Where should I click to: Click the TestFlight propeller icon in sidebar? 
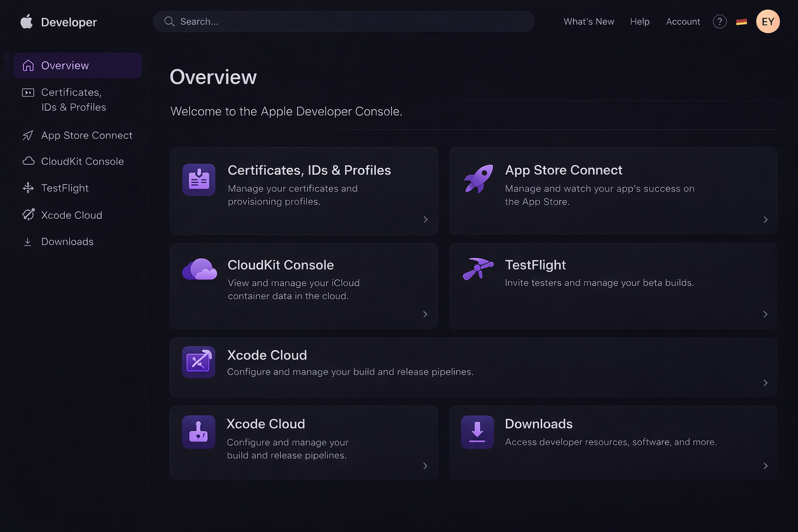(28, 188)
